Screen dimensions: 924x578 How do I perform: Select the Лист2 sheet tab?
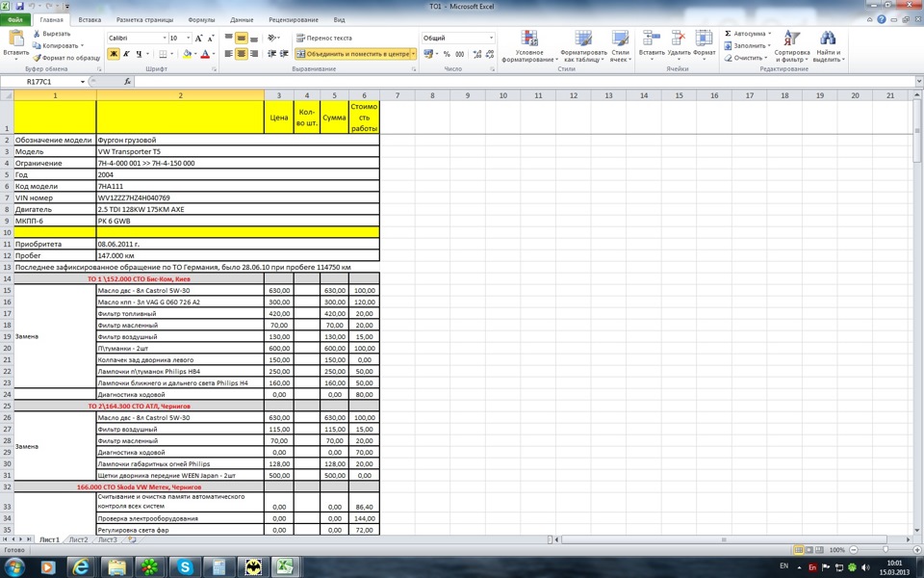(x=78, y=539)
